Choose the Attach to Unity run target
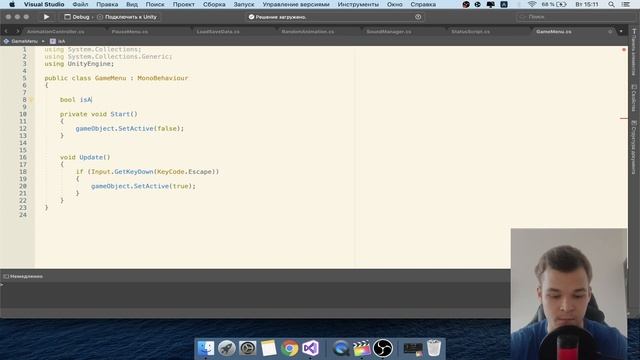Image resolution: width=640 pixels, height=360 pixels. pyautogui.click(x=127, y=17)
